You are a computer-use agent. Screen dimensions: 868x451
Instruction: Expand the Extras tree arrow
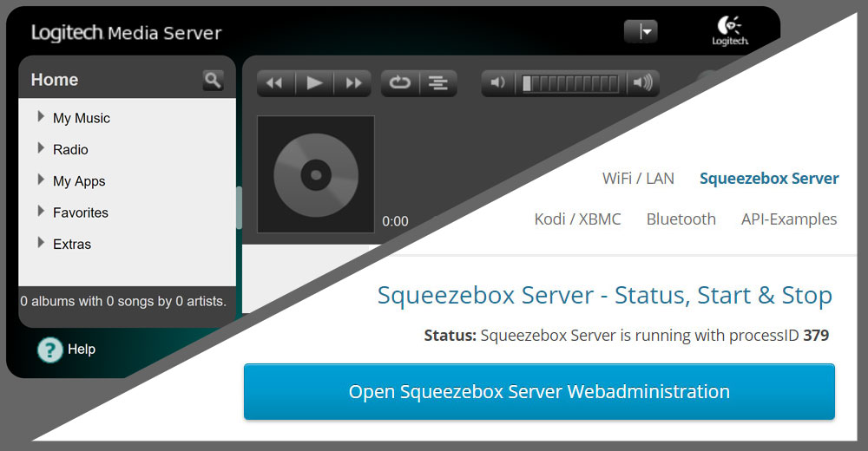pyautogui.click(x=41, y=242)
